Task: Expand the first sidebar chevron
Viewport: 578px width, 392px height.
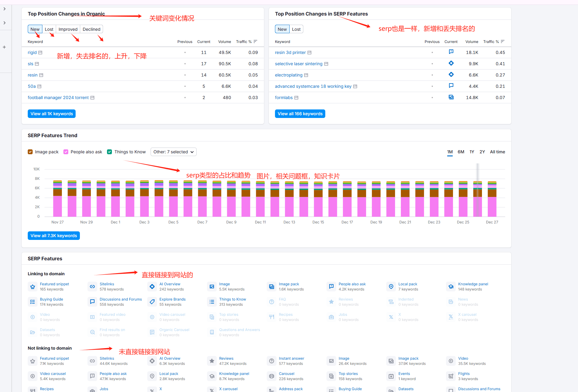Action: tap(5, 9)
